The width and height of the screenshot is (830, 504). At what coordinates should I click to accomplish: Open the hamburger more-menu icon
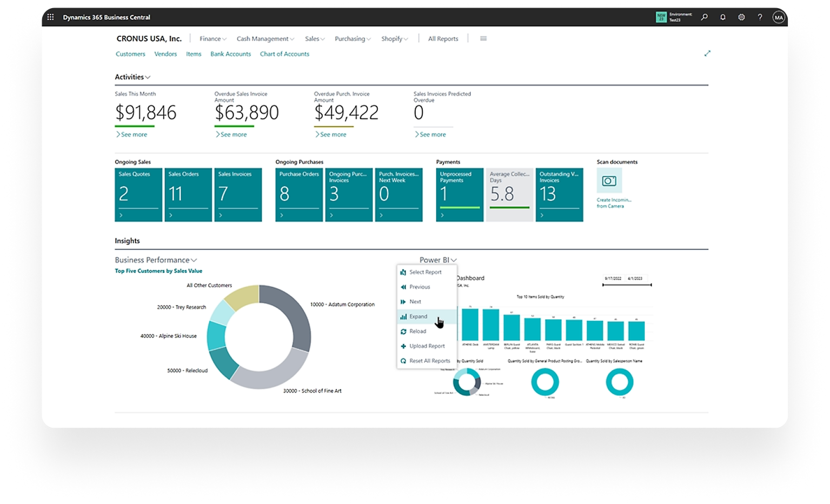(483, 38)
